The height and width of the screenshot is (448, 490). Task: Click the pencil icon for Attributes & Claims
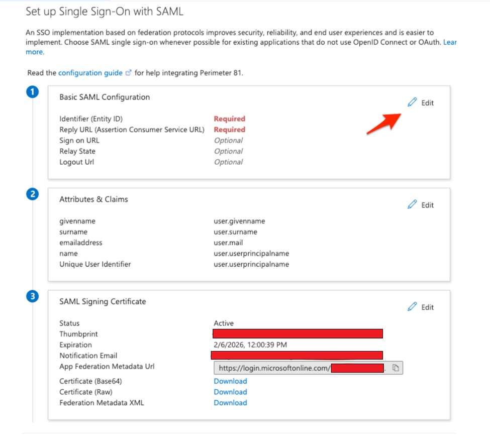tap(412, 204)
